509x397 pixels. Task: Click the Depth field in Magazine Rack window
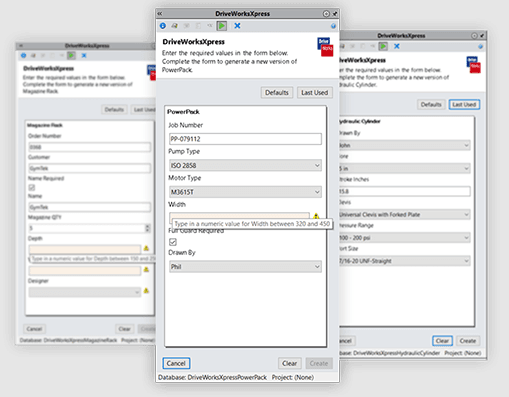pyautogui.click(x=85, y=249)
